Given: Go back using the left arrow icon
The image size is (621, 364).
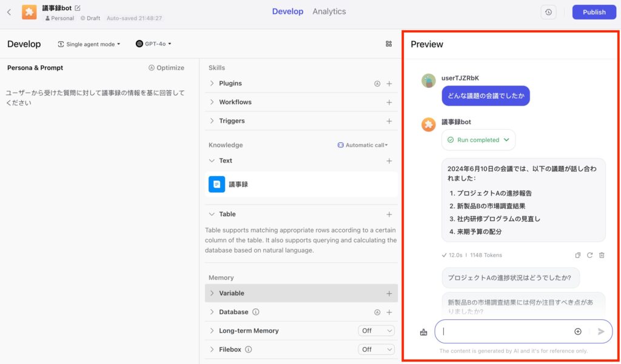Looking at the screenshot, I should coord(9,12).
